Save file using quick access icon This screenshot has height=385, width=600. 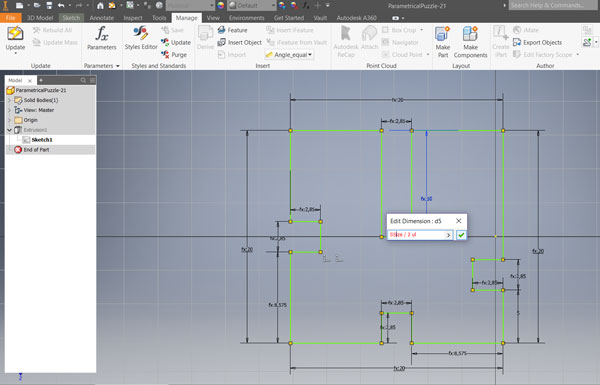click(49, 5)
